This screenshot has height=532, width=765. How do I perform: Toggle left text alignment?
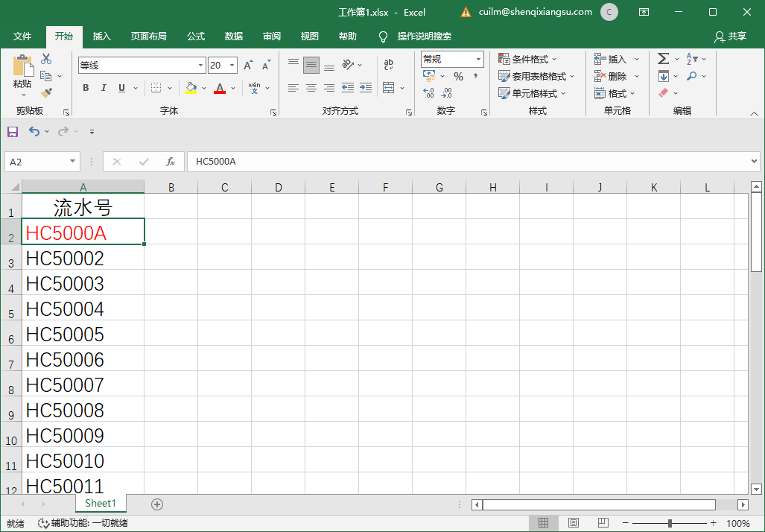point(293,88)
